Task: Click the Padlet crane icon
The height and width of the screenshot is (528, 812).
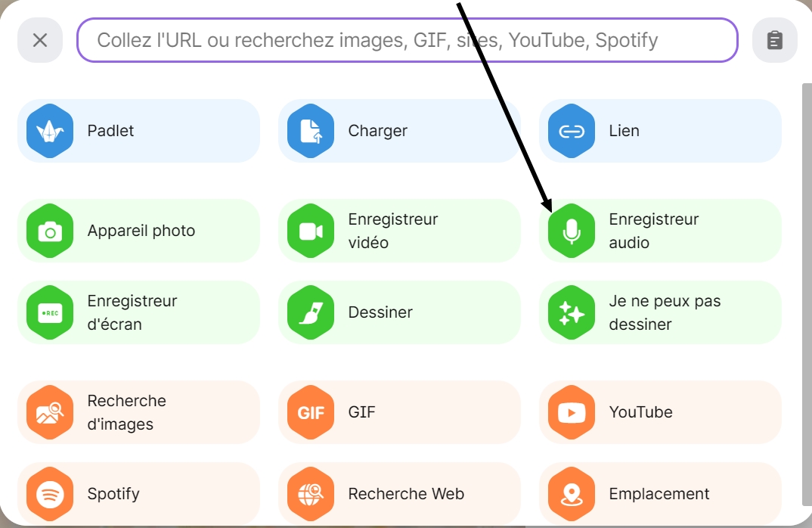Action: coord(50,131)
